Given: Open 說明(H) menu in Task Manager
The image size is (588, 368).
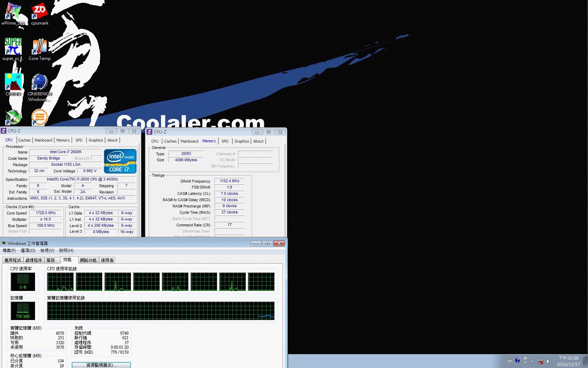Looking at the screenshot, I should tap(66, 251).
